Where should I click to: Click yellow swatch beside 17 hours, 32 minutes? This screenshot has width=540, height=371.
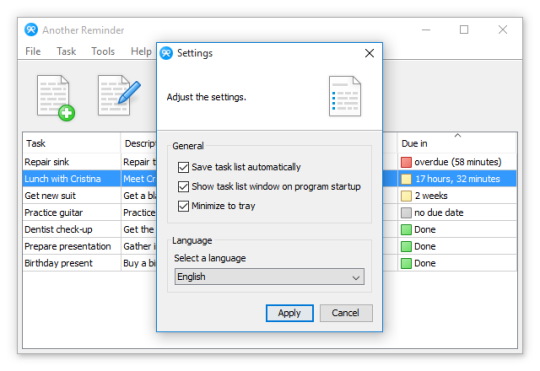pos(406,179)
